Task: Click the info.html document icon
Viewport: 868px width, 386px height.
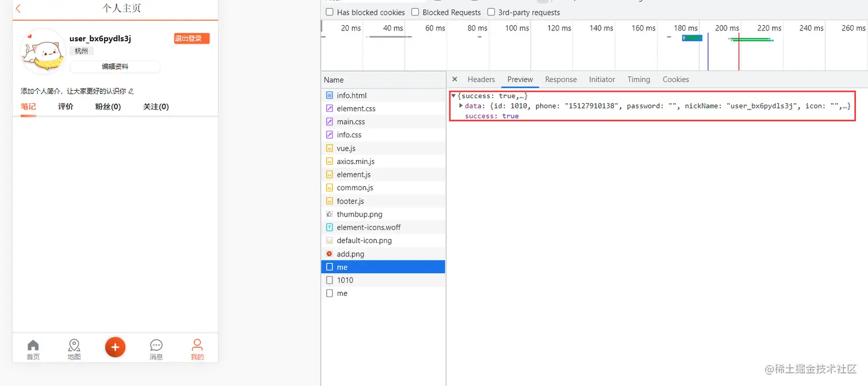Action: (x=330, y=95)
